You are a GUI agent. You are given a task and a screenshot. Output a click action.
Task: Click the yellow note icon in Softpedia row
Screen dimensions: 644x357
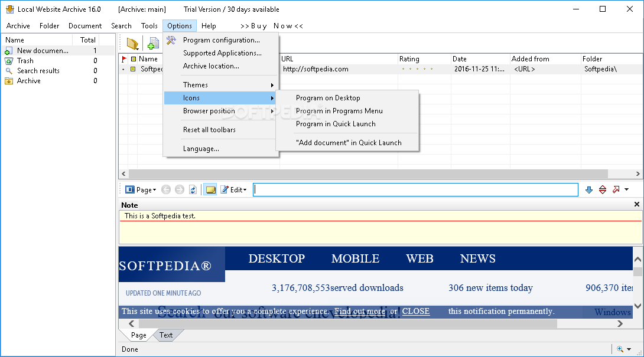(x=133, y=70)
